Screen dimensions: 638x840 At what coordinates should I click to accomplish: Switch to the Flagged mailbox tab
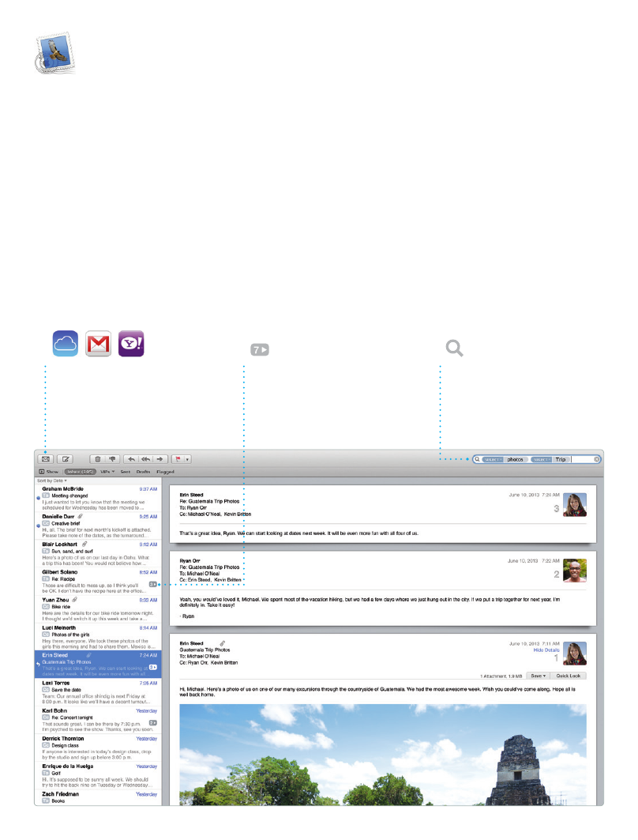[x=165, y=472]
